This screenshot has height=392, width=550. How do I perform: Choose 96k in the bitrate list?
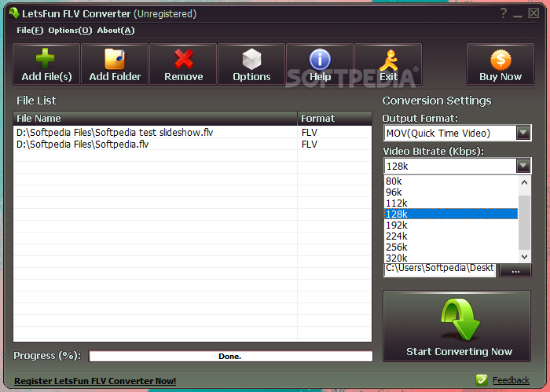pyautogui.click(x=451, y=192)
